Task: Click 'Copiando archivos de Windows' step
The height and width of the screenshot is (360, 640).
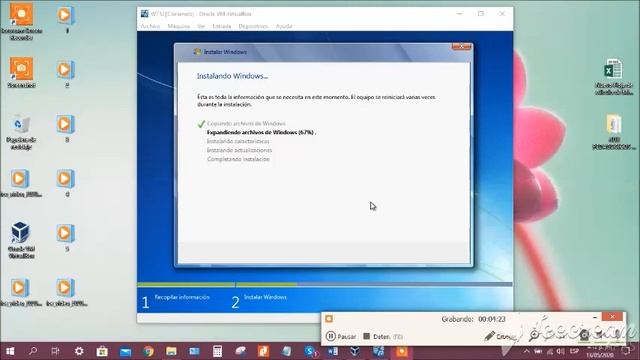Action: click(x=246, y=123)
